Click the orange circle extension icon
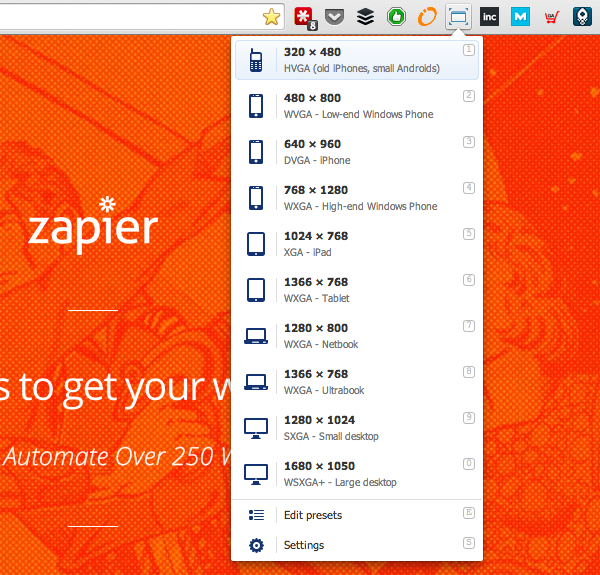Image resolution: width=600 pixels, height=575 pixels. click(x=426, y=16)
